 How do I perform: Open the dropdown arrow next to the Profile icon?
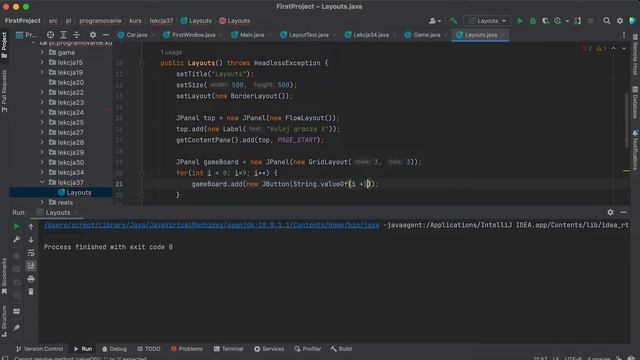[567, 21]
